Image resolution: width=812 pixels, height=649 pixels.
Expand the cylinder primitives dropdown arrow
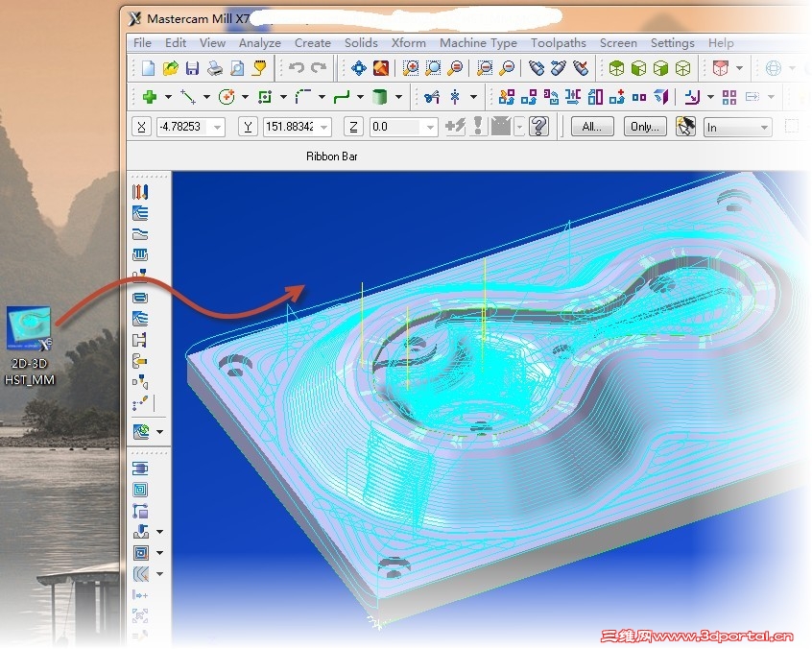click(398, 97)
